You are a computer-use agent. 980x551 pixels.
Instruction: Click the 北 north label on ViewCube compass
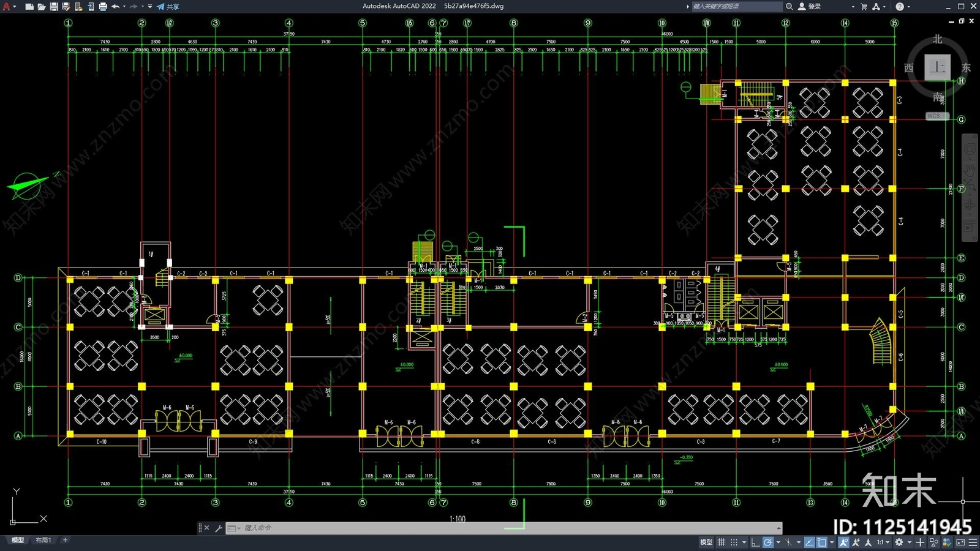pyautogui.click(x=938, y=39)
